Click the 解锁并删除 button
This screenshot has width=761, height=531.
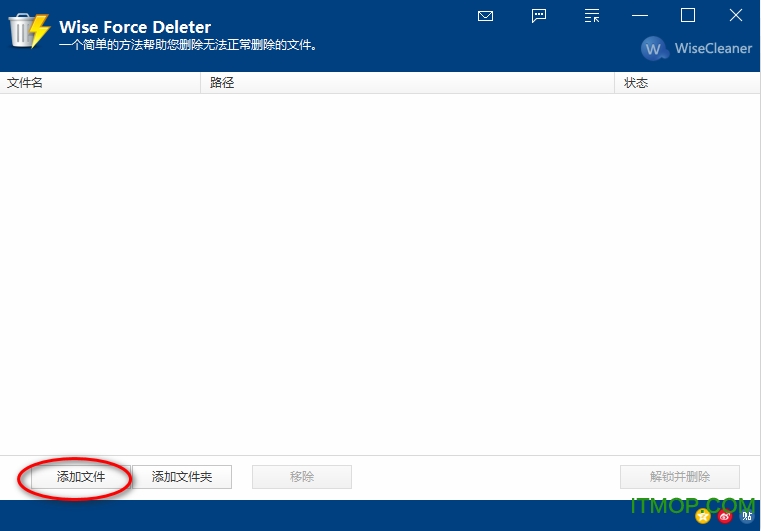pos(680,477)
